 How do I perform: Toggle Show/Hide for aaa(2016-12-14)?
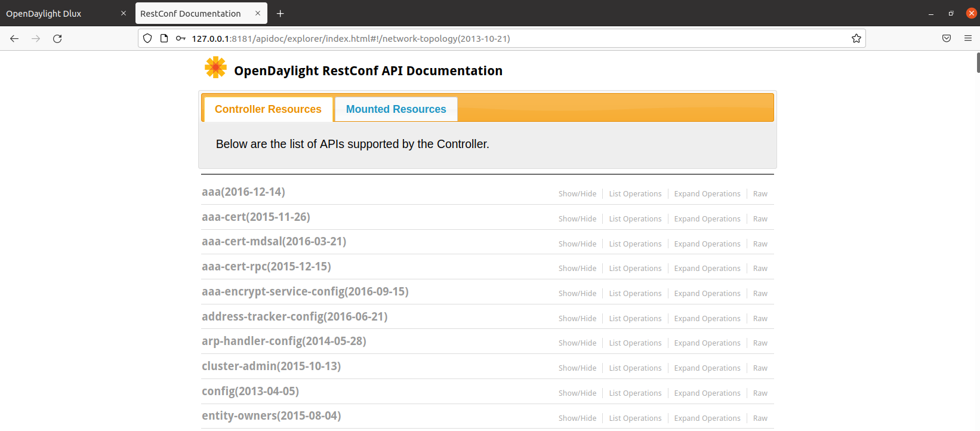[x=577, y=194]
